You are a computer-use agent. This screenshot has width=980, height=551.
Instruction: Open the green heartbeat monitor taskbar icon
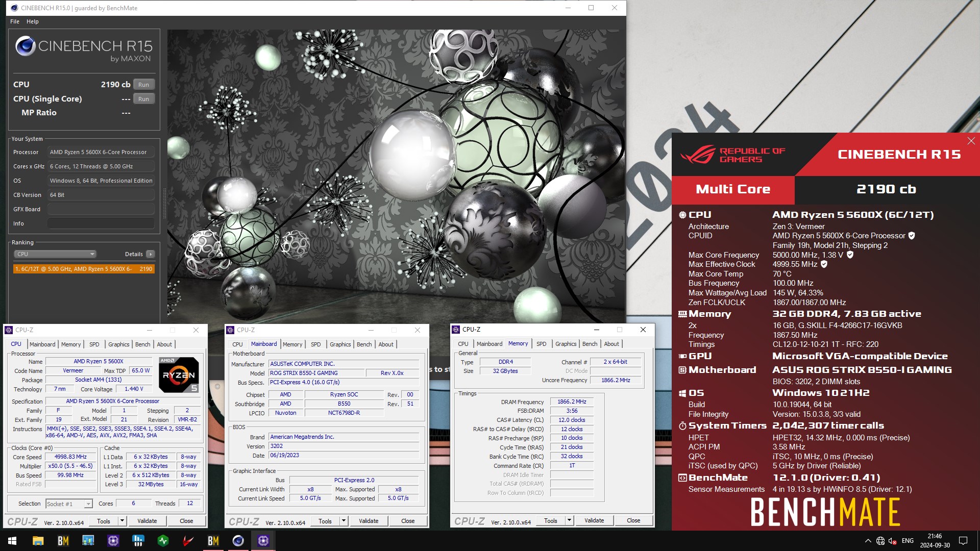[x=163, y=541]
